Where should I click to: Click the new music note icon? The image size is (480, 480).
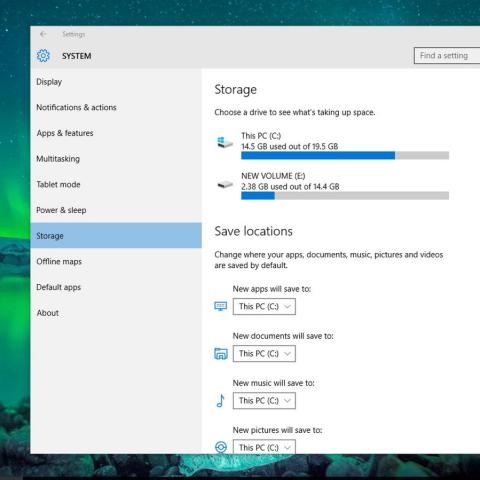click(x=221, y=401)
